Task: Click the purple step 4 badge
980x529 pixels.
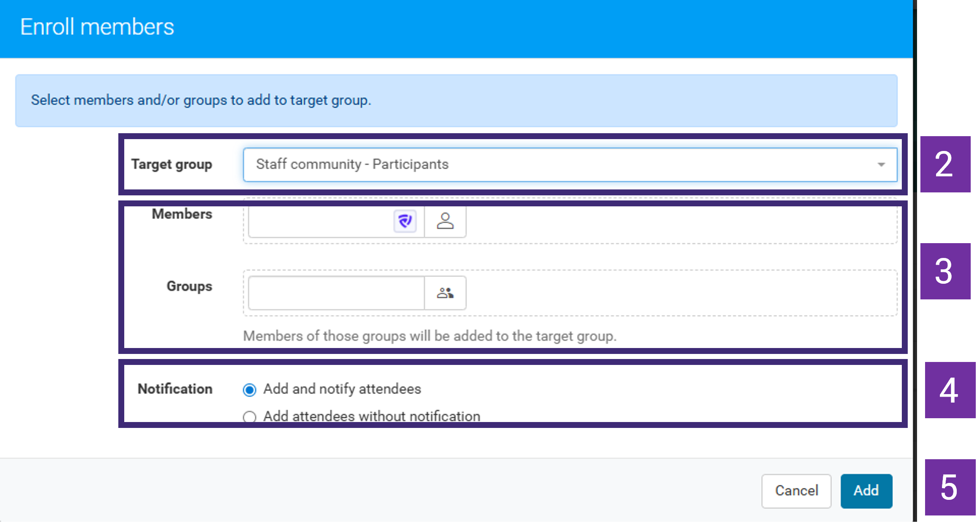Action: 950,390
